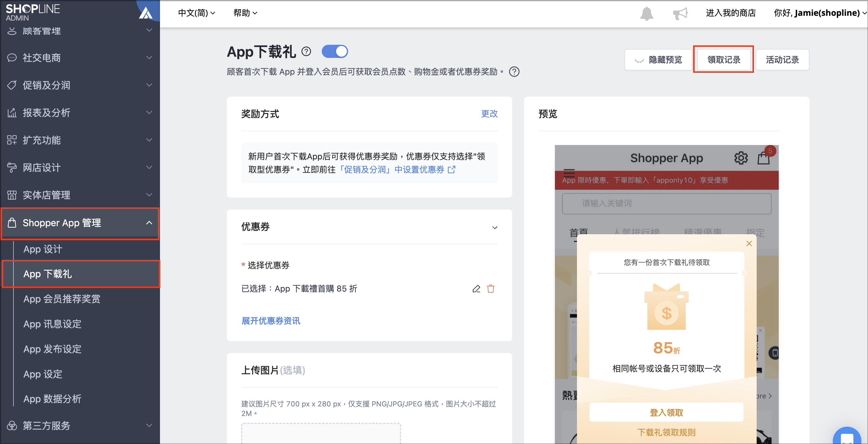Open App 设定 submenu item

(43, 374)
